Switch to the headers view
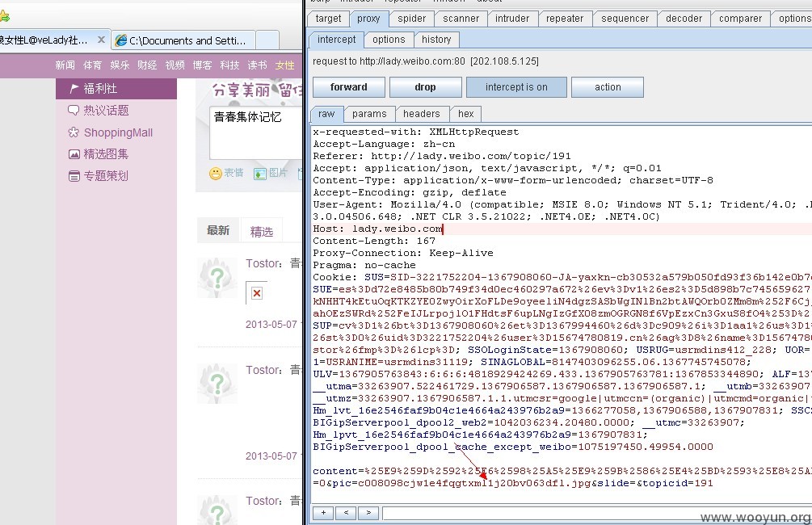Image resolution: width=812 pixels, height=525 pixels. (422, 114)
